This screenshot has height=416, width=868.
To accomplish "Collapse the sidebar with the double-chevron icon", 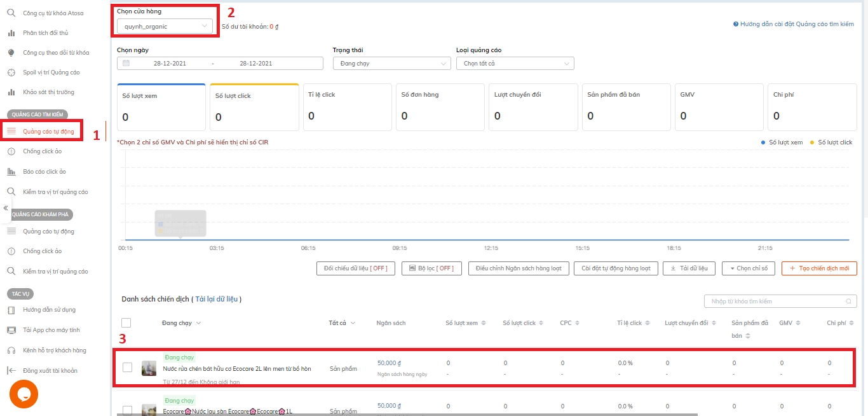I will point(6,208).
